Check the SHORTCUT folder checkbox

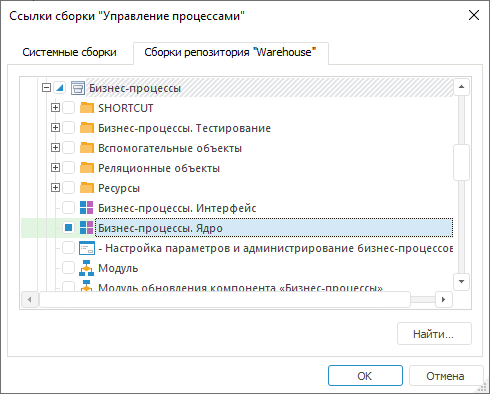click(x=69, y=108)
